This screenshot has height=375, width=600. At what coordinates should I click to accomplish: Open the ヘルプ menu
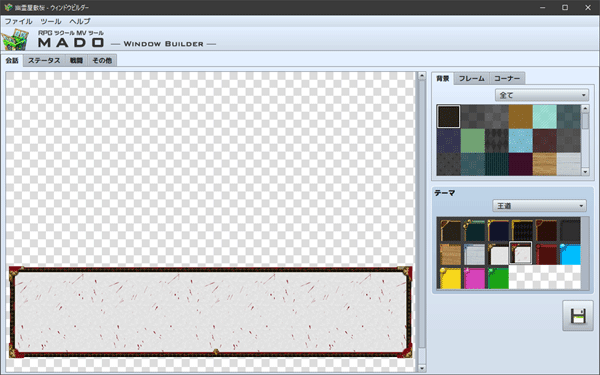coord(80,21)
